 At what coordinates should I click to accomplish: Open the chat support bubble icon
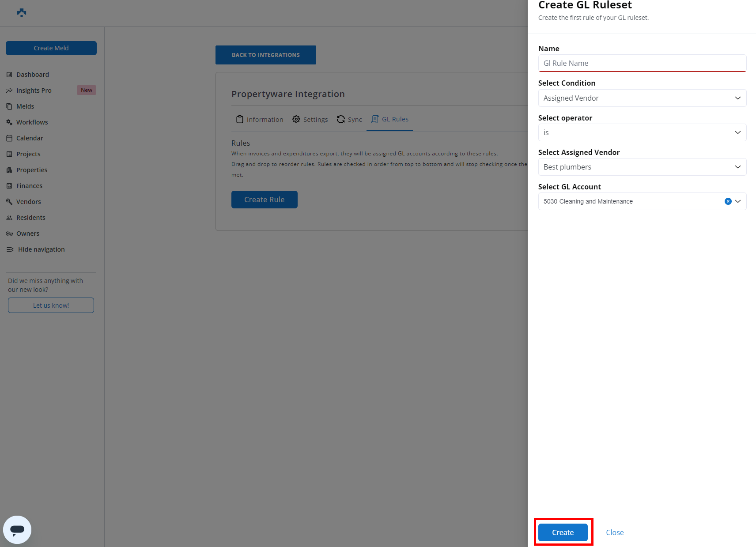[x=17, y=530]
